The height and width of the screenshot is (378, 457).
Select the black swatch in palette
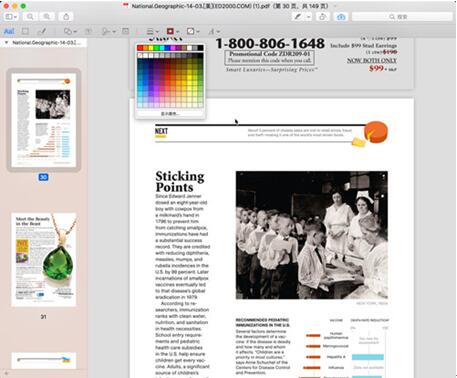coord(200,48)
